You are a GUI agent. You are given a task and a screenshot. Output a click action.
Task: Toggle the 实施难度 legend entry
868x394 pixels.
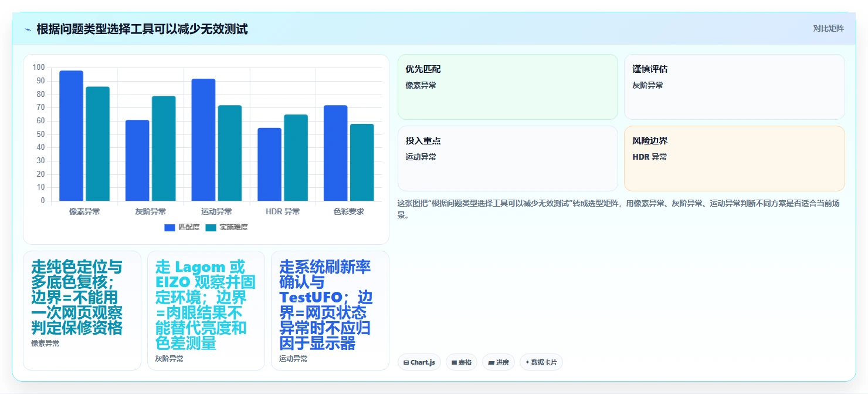pyautogui.click(x=226, y=227)
